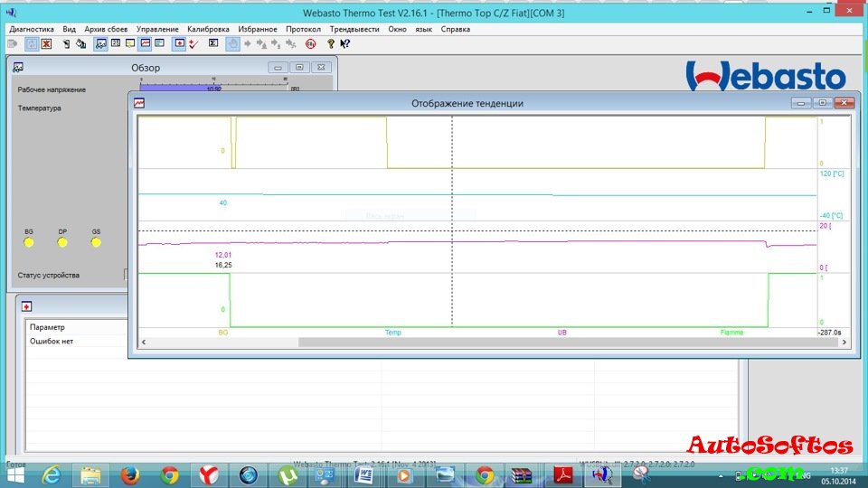
Task: Click the trend window title chart icon
Action: [139, 103]
